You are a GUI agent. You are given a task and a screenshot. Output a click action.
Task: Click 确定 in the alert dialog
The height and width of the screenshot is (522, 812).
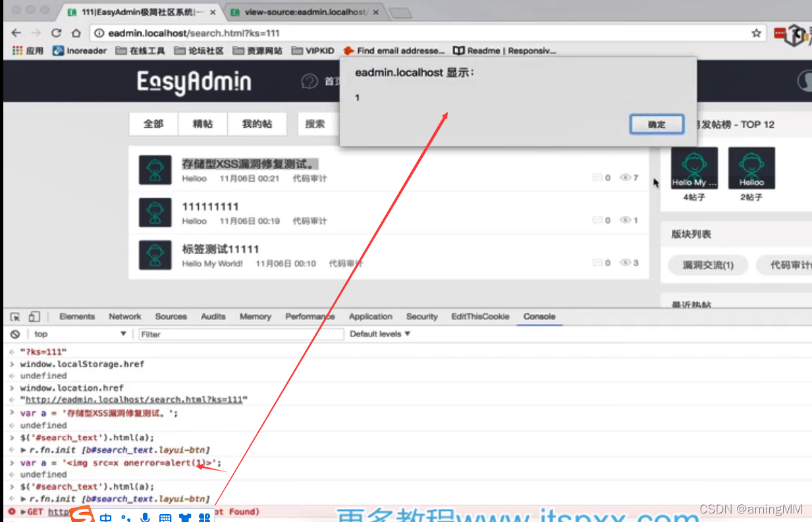point(657,124)
